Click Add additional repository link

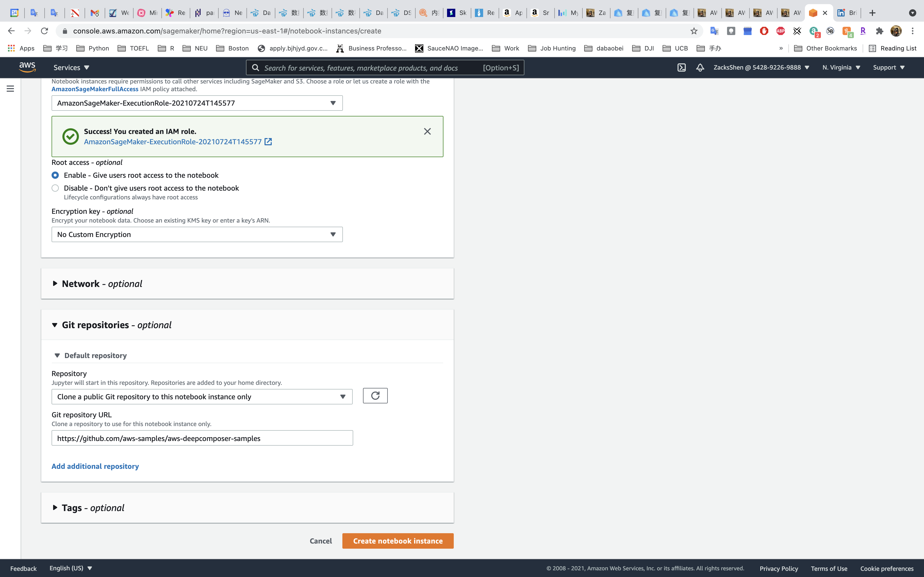(95, 466)
